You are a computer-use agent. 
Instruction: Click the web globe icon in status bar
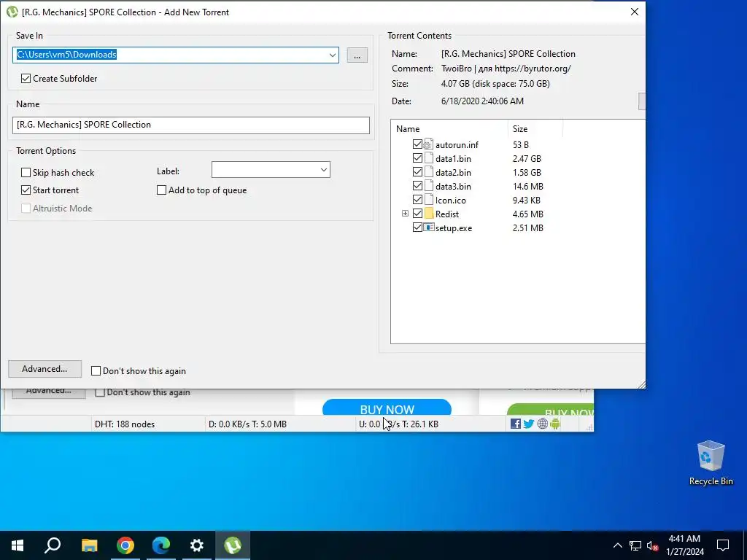542,424
